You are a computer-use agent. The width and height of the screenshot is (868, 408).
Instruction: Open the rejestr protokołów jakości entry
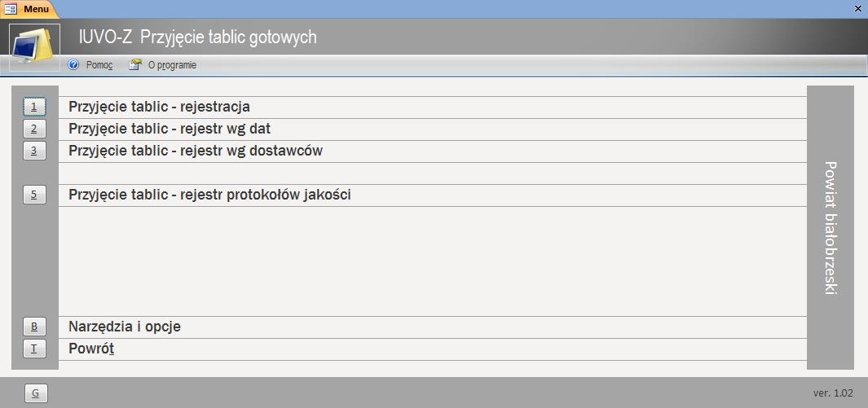click(209, 195)
